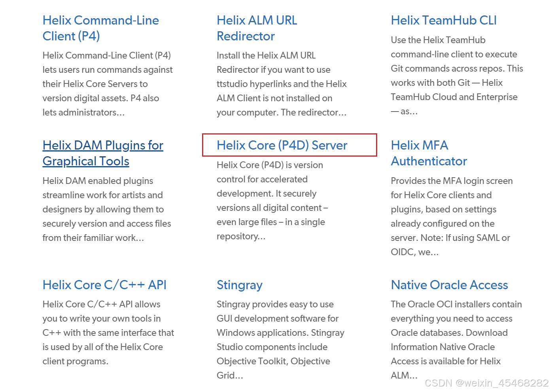Click the description starting 'Helix DAM enabled plugins'
This screenshot has width=550, height=392.
pos(107,209)
